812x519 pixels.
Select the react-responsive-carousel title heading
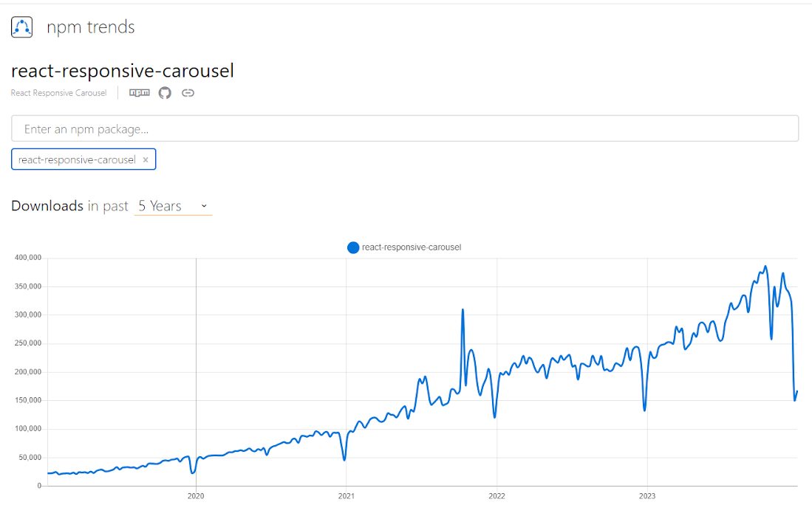(x=123, y=70)
